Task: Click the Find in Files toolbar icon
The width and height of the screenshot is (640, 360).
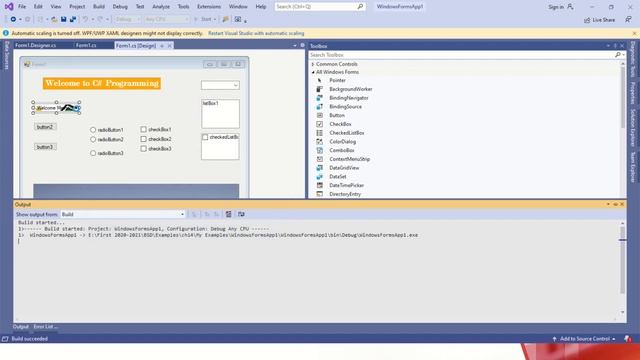Action: pyautogui.click(x=225, y=19)
